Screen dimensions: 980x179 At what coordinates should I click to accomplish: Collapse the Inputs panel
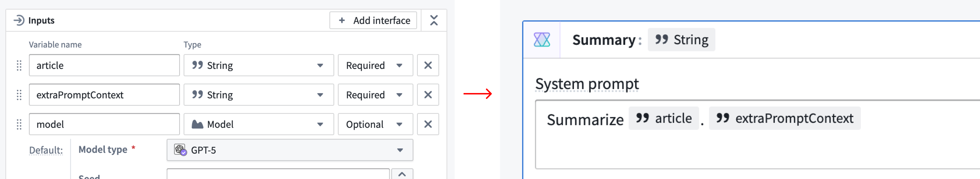434,20
